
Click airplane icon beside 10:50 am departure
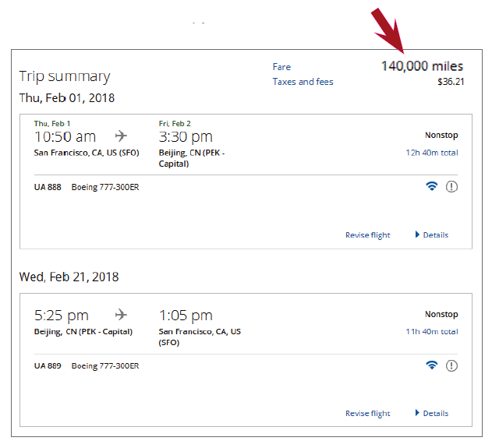pos(121,136)
